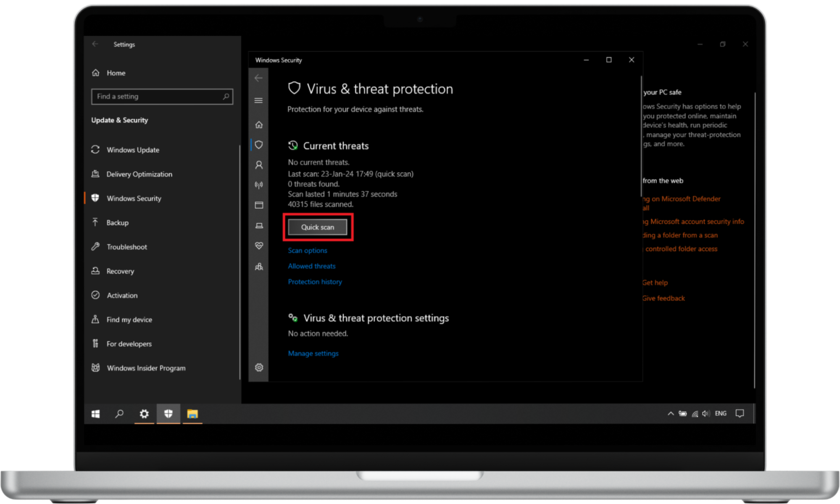Open Manage settings link
Screen dimensions: 840x504
point(313,353)
